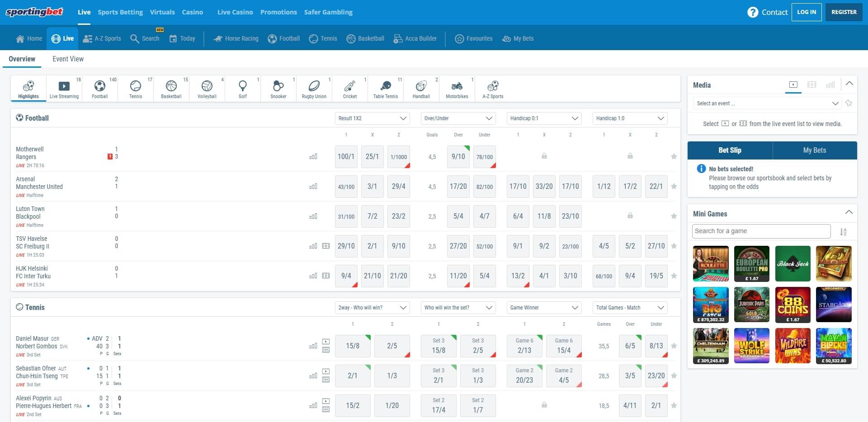The image size is (868, 422).
Task: Favourite the Motherwell vs Rangers match star
Action: coord(674,156)
